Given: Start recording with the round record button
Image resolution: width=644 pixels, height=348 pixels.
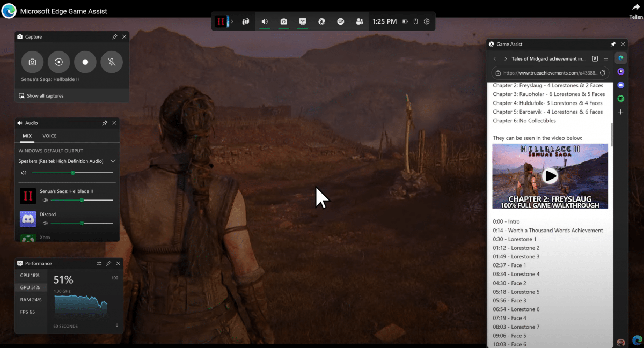Looking at the screenshot, I should (85, 62).
